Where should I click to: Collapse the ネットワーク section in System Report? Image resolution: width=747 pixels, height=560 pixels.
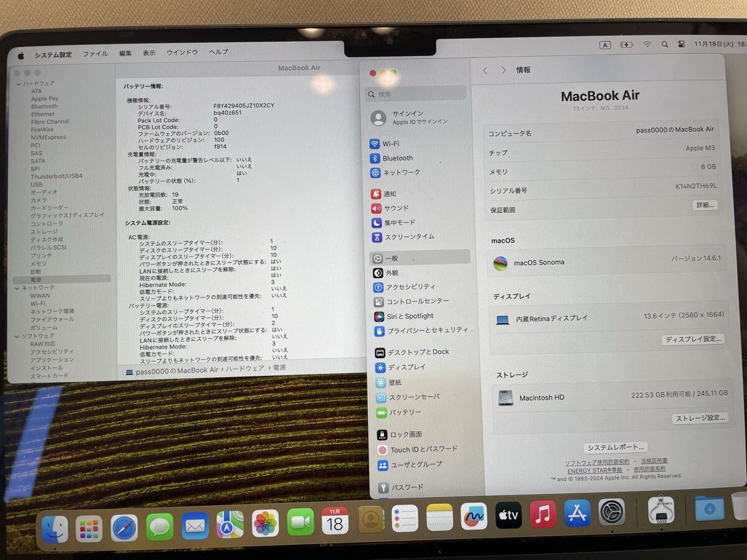(x=18, y=288)
